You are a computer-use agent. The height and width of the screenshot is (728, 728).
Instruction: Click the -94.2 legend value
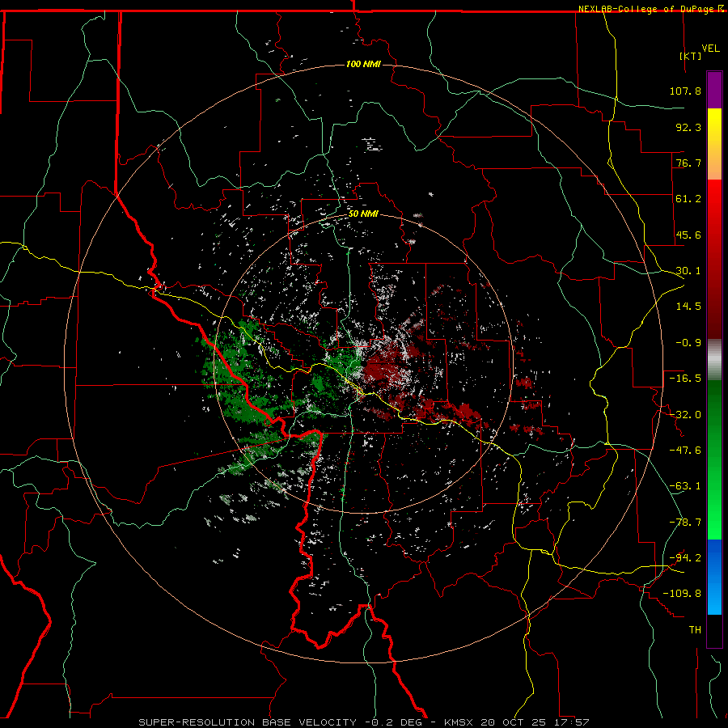pos(685,558)
